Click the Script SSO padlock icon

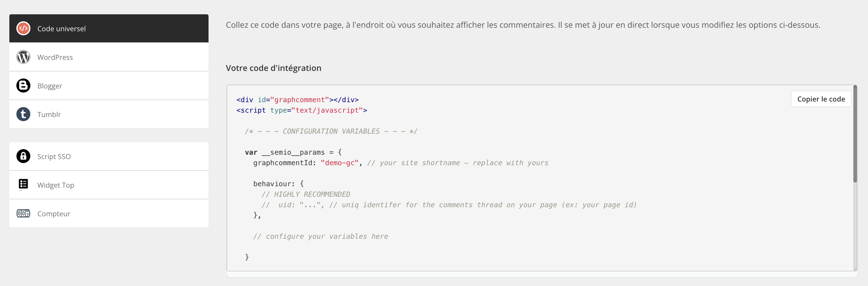click(x=23, y=156)
